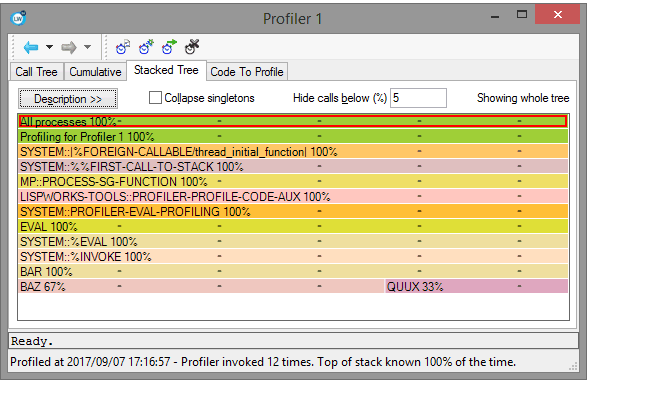Select Profiling for Profiler 1 100% bar

(293, 136)
